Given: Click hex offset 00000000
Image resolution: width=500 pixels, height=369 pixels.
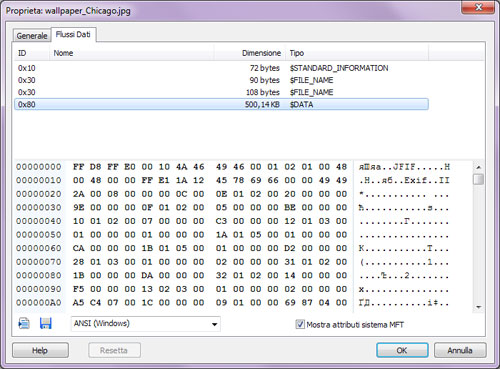Looking at the screenshot, I should click(39, 167).
